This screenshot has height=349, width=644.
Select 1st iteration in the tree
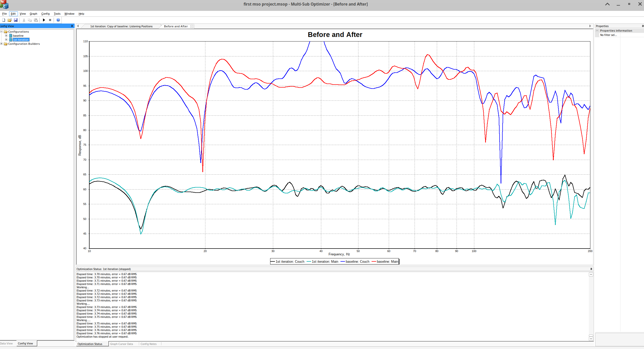21,40
